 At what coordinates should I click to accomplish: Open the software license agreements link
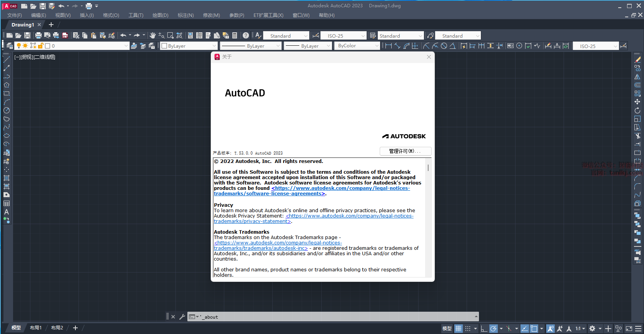312,191
